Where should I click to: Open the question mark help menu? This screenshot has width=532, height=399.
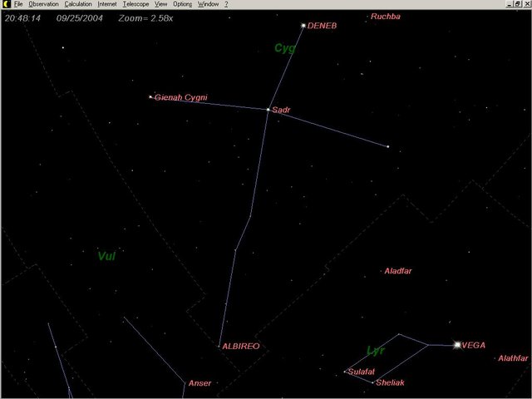[x=226, y=4]
